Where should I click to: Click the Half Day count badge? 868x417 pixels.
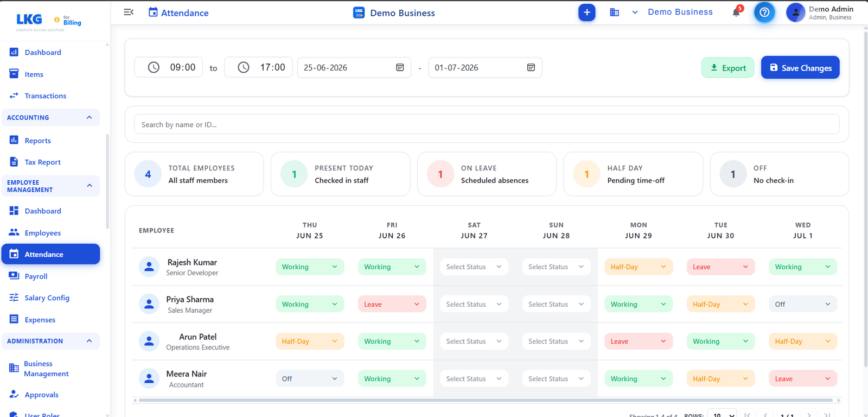(x=586, y=174)
